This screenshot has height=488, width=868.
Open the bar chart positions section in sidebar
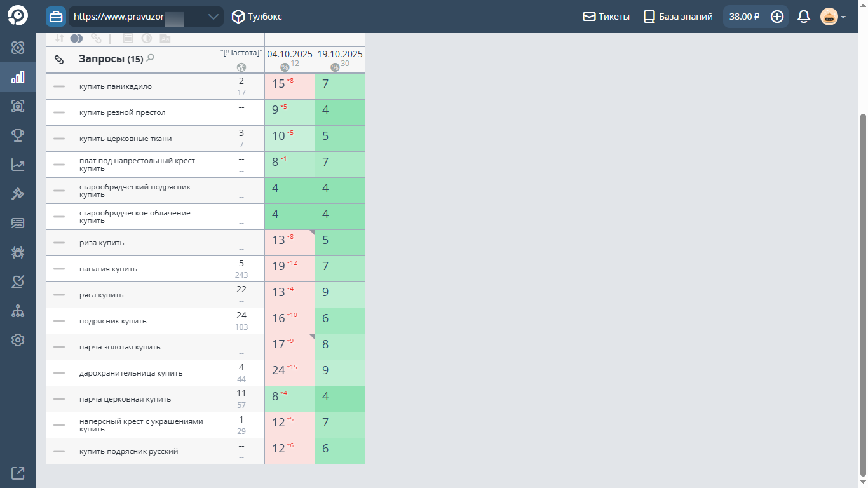click(18, 78)
